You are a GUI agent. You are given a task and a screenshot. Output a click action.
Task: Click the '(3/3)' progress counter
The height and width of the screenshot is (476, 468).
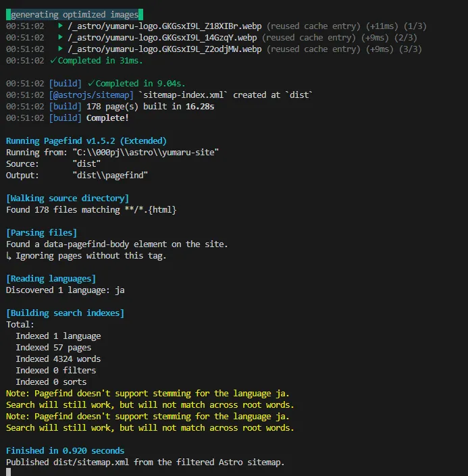[x=411, y=49]
